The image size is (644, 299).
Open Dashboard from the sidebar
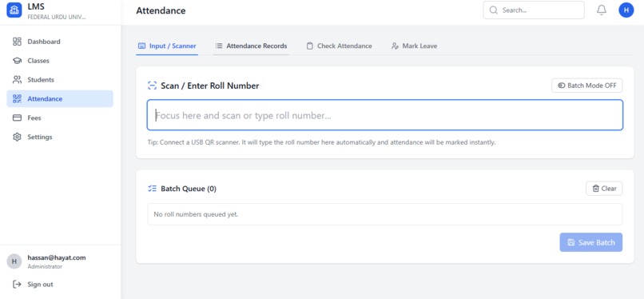point(60,42)
